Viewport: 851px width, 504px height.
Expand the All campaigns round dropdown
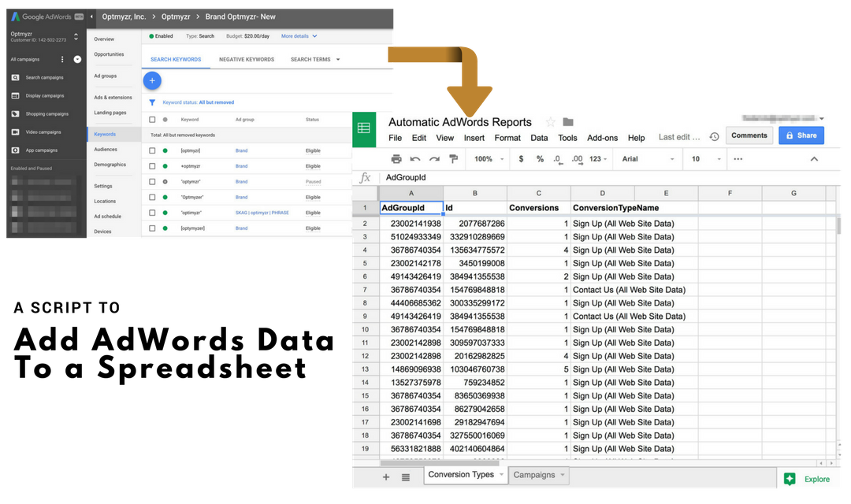77,59
